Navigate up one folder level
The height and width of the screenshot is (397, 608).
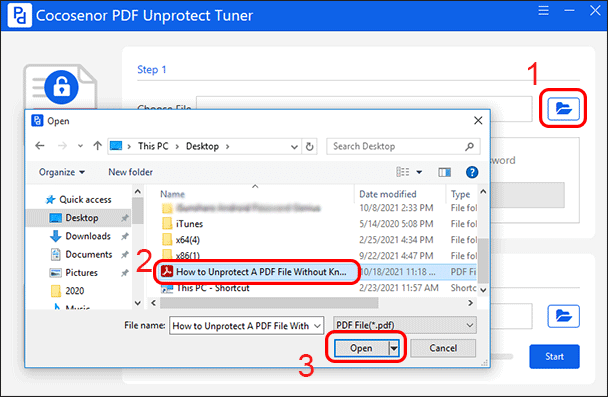97,146
